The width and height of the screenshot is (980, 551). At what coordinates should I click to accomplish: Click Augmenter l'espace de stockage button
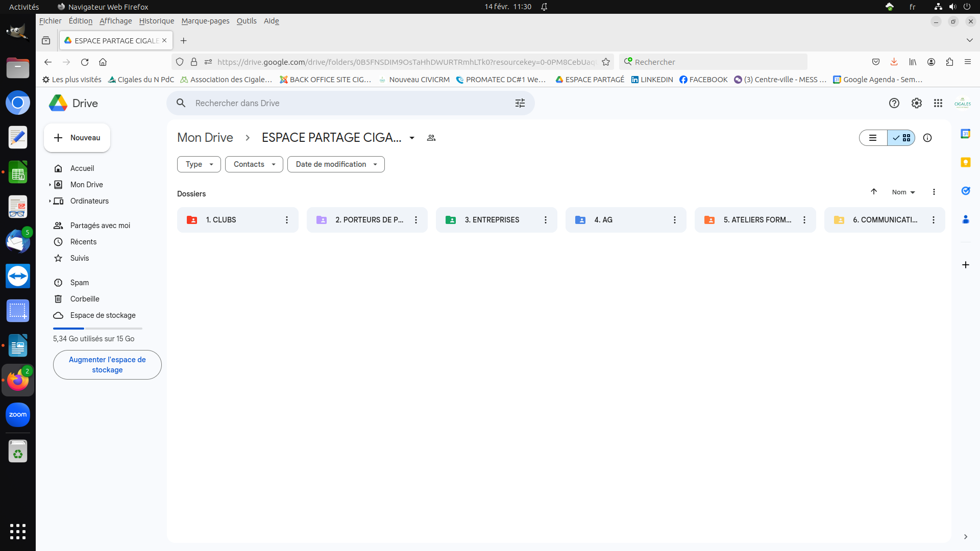click(x=107, y=365)
